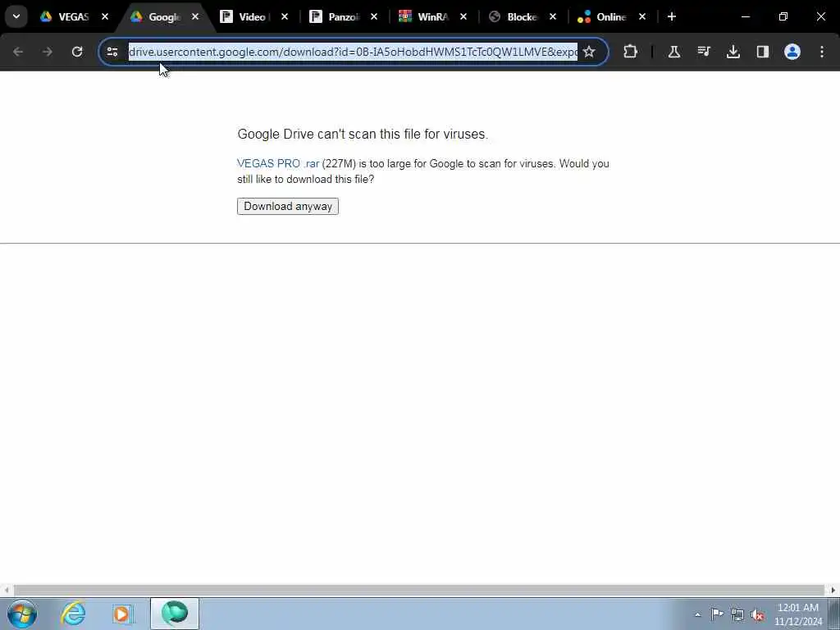View site information icon in address bar

click(112, 52)
